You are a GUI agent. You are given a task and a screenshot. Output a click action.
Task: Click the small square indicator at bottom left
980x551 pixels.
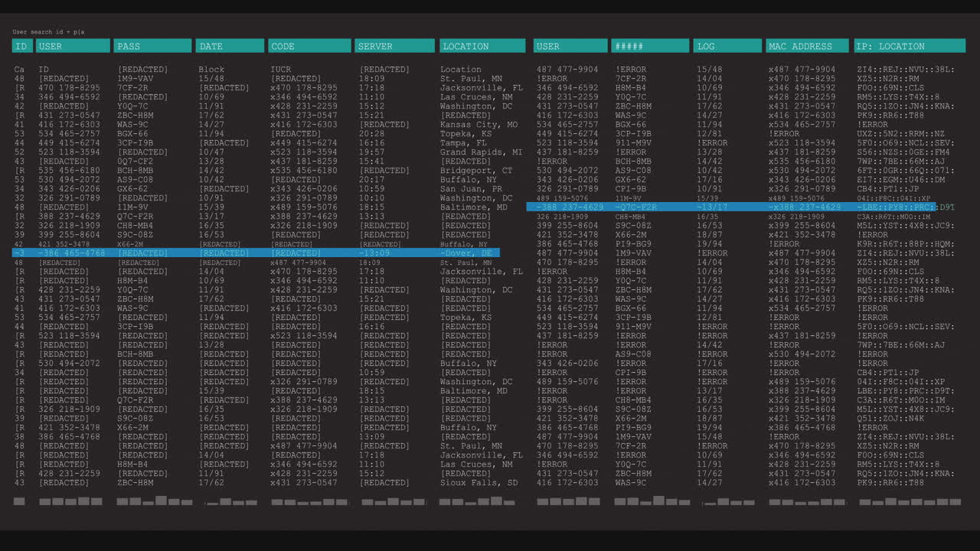tap(18, 502)
